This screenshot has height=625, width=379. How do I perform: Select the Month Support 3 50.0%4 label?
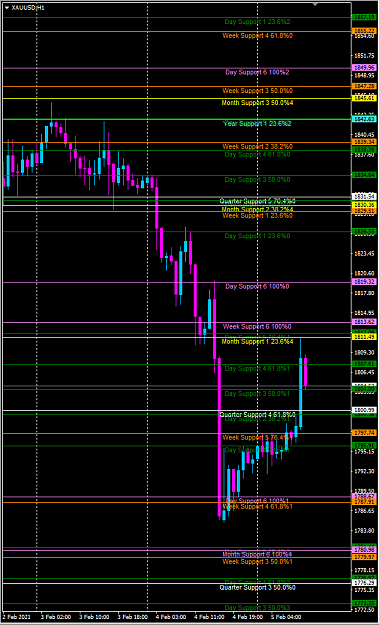pos(257,103)
